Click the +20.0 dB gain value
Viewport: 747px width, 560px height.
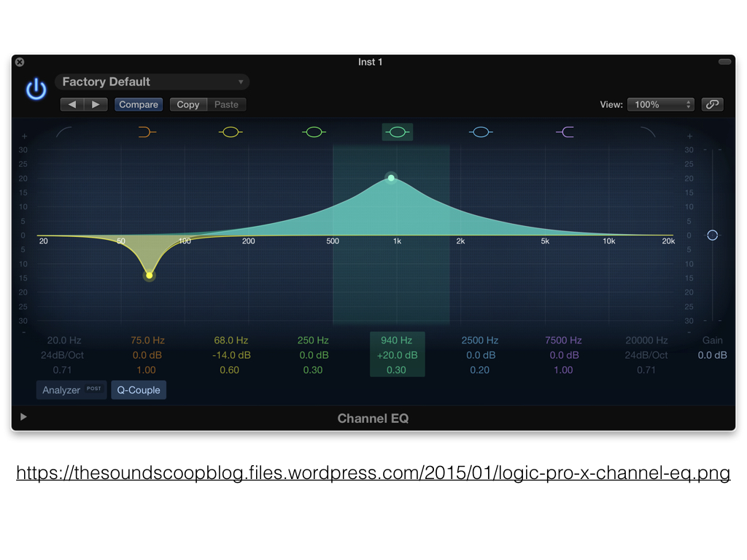pos(398,355)
